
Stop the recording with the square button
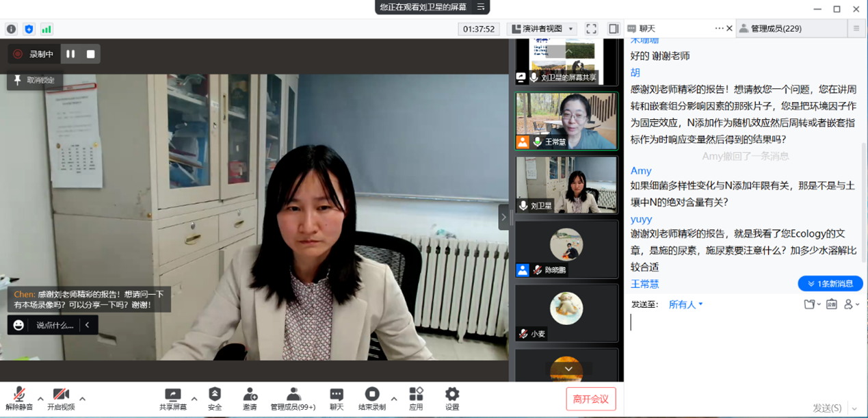click(90, 54)
